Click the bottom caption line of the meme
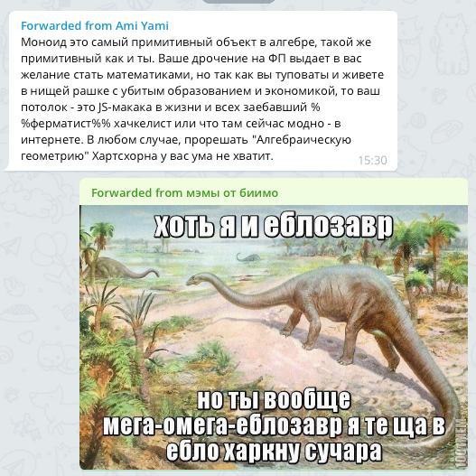476x476 pixels. click(274, 451)
